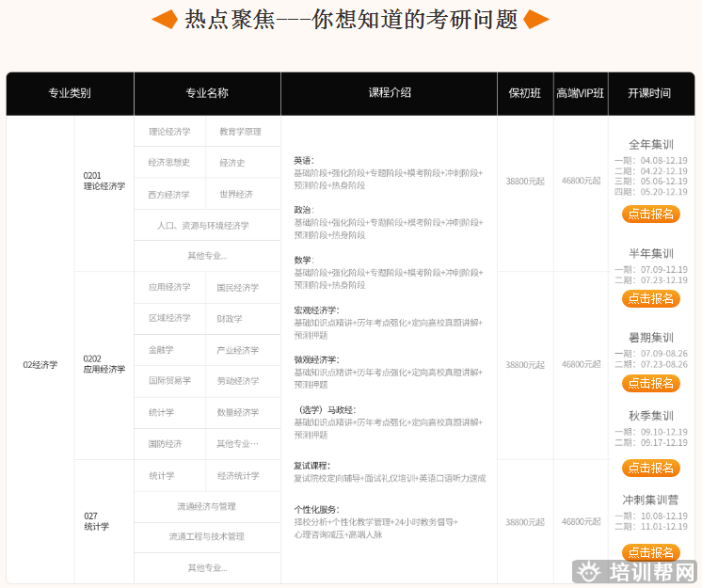Screen dimensions: 702x588
Task: Select the 流通经济与管理 major
Action: click(207, 506)
